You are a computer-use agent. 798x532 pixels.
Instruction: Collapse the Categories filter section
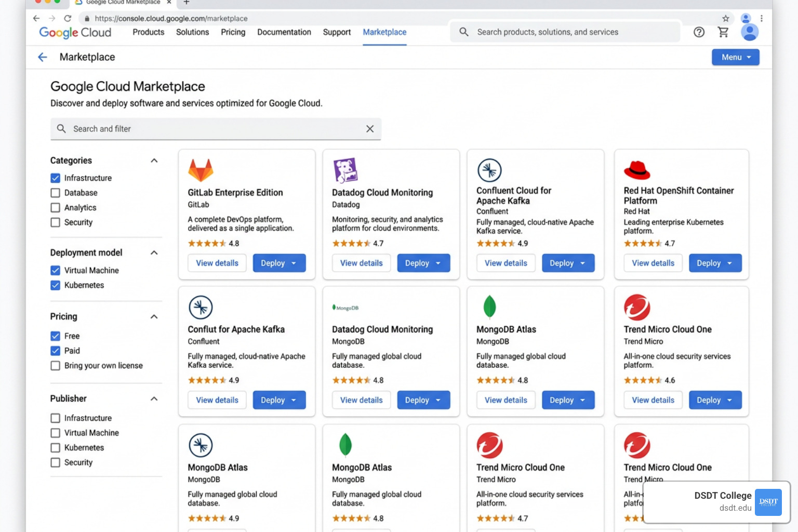[x=154, y=161]
